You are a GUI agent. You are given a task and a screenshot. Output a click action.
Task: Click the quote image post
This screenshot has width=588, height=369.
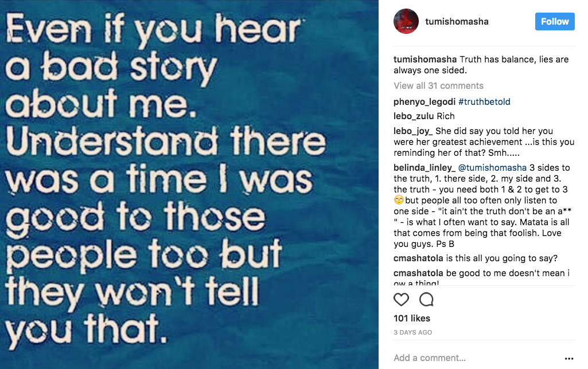189,185
